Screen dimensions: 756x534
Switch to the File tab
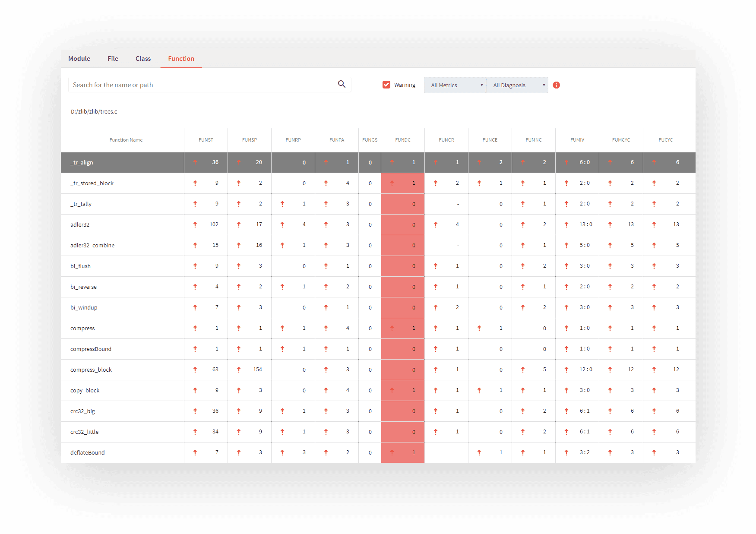[x=113, y=59]
